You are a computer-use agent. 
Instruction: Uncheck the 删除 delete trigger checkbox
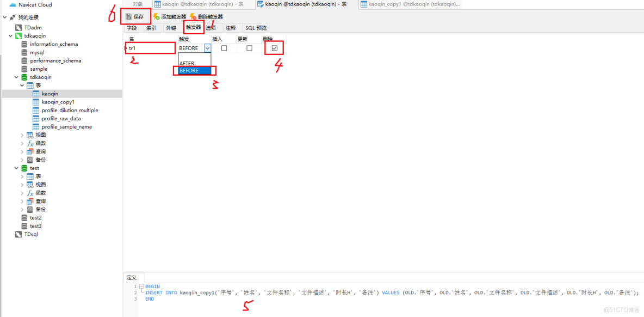click(274, 47)
